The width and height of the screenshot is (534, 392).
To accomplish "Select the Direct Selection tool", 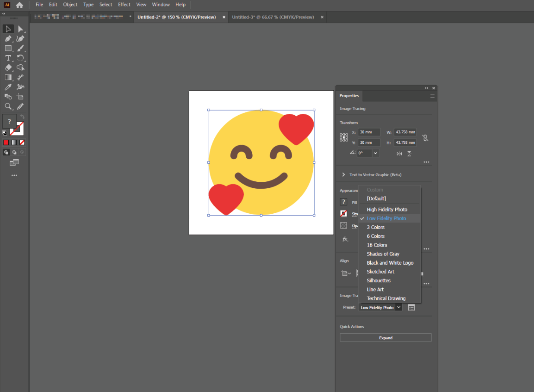I will 20,29.
